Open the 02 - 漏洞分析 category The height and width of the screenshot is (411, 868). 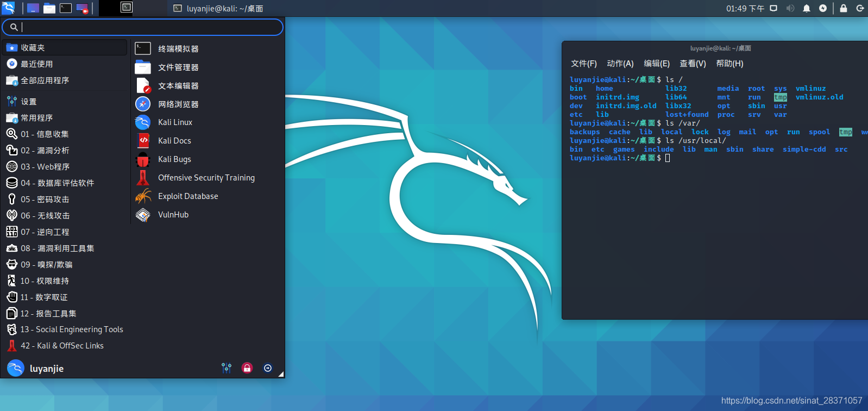tap(65, 150)
